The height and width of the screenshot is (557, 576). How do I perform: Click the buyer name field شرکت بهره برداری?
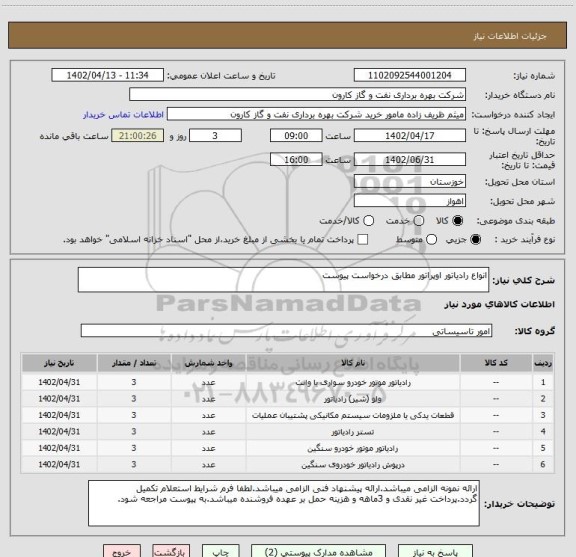[298, 95]
